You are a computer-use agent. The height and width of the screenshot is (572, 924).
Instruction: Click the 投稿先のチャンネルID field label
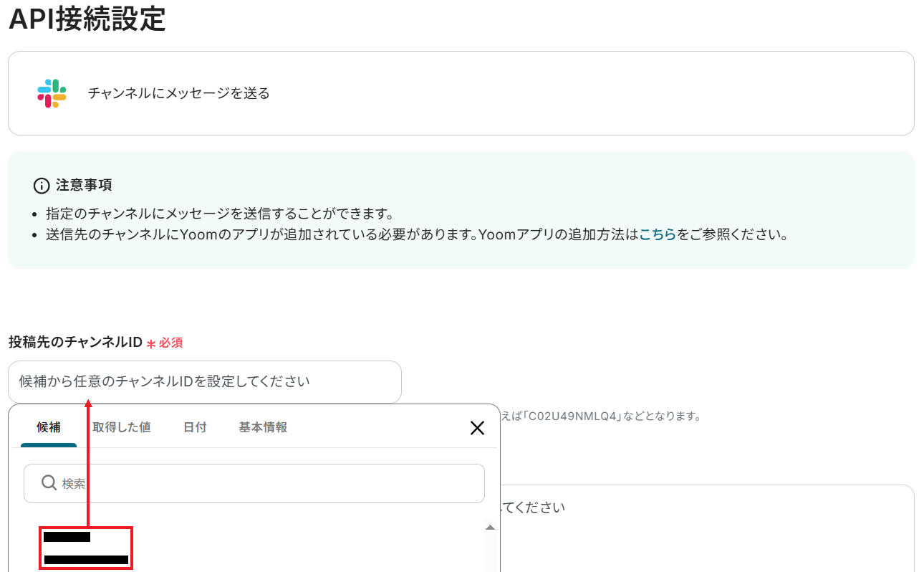point(75,343)
